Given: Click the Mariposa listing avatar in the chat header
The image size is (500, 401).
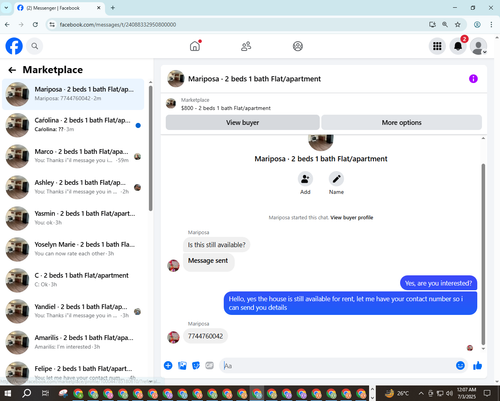Looking at the screenshot, I should (176, 79).
